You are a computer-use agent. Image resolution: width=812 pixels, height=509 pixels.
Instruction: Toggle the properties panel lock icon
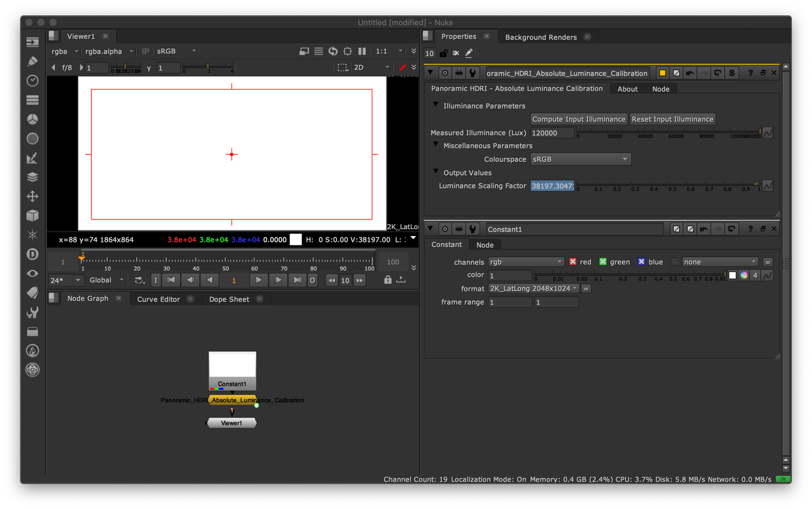point(443,53)
